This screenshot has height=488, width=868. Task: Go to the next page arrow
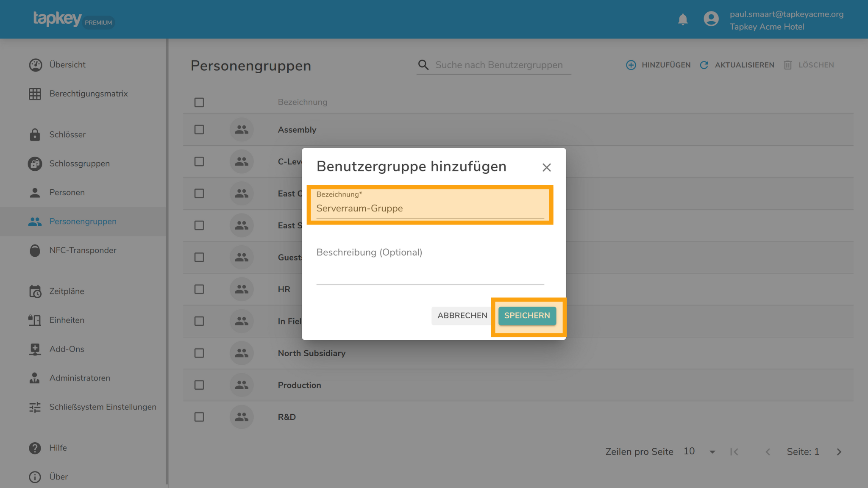pyautogui.click(x=839, y=452)
